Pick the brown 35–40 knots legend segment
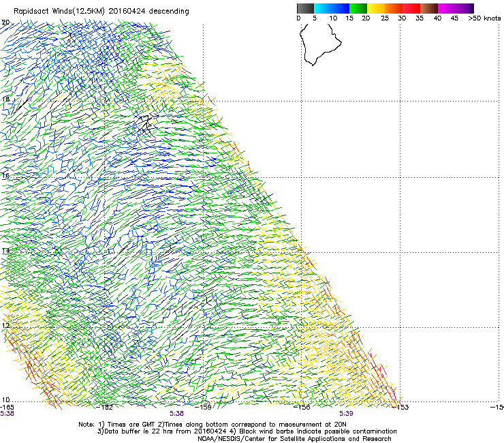This screenshot has height=443, width=504. pyautogui.click(x=429, y=8)
